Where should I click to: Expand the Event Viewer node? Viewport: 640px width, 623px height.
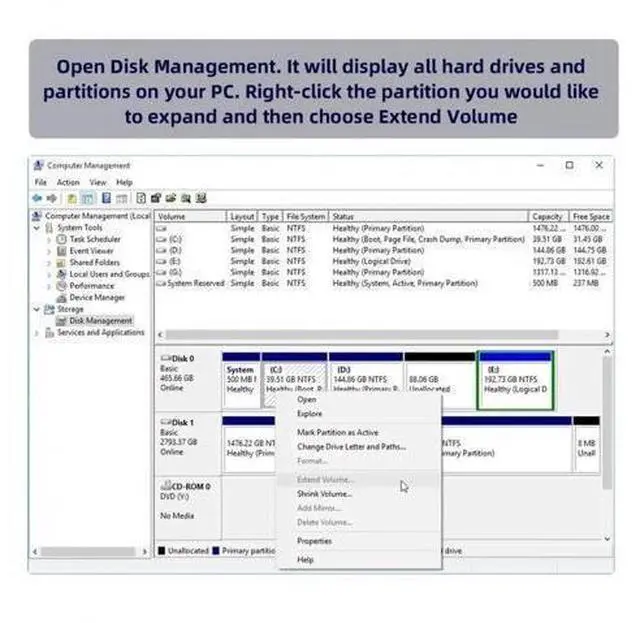(49, 251)
